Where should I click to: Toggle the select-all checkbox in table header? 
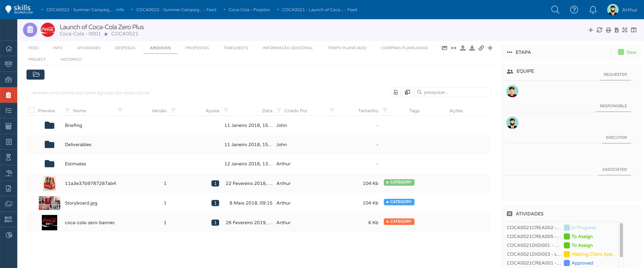click(31, 110)
